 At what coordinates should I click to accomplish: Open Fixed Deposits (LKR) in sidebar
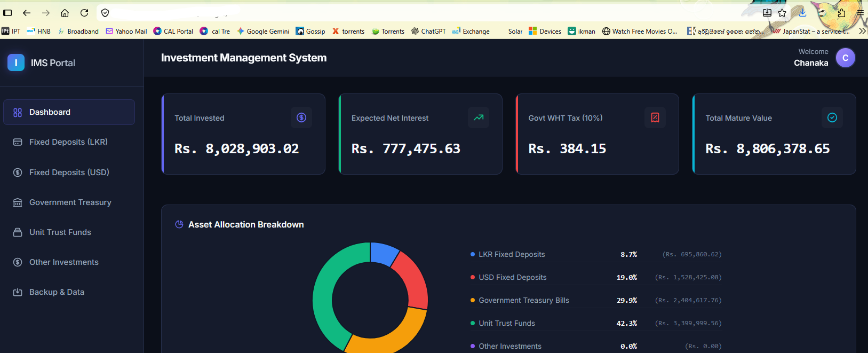point(69,142)
